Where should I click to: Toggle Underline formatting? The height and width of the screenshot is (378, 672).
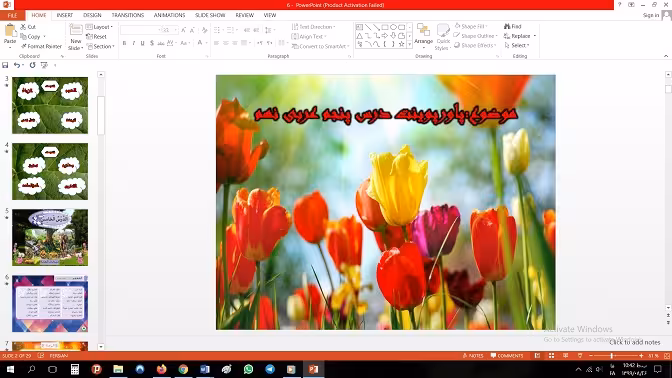pos(142,43)
